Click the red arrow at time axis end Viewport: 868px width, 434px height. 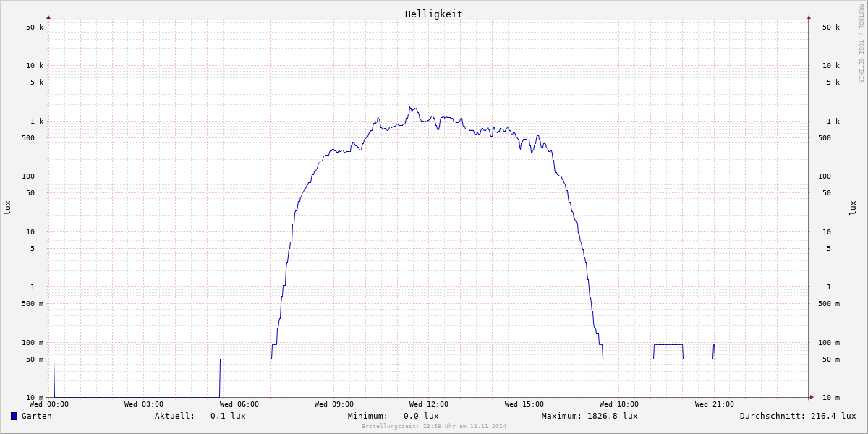pyautogui.click(x=812, y=397)
